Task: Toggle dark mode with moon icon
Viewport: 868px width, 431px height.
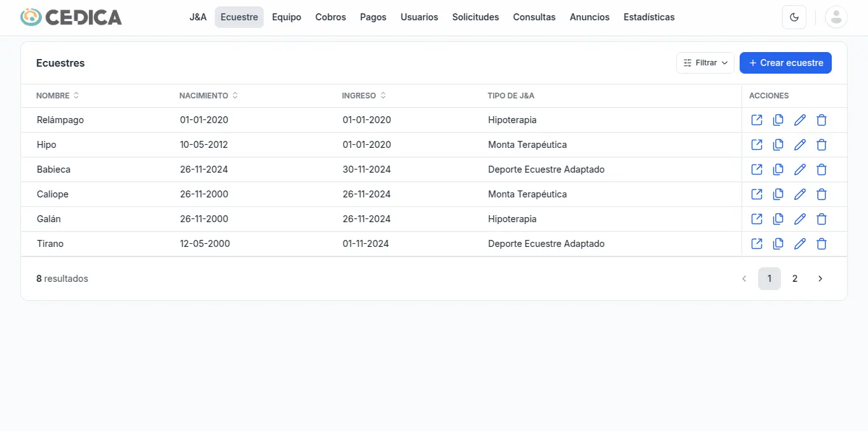Action: coord(794,17)
